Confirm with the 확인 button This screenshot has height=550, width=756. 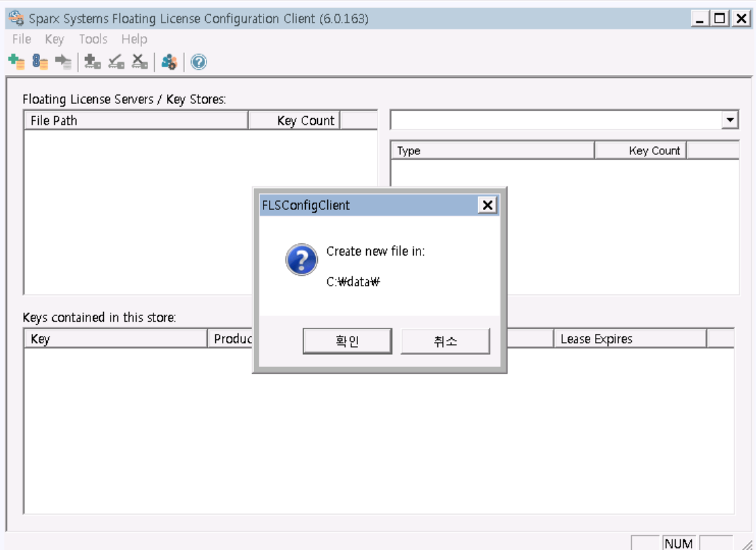347,341
